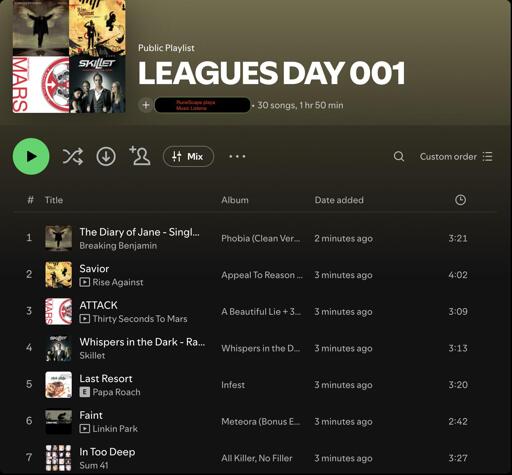Play the LEAGUES DAY 001 playlist
The width and height of the screenshot is (512, 475).
point(31,156)
